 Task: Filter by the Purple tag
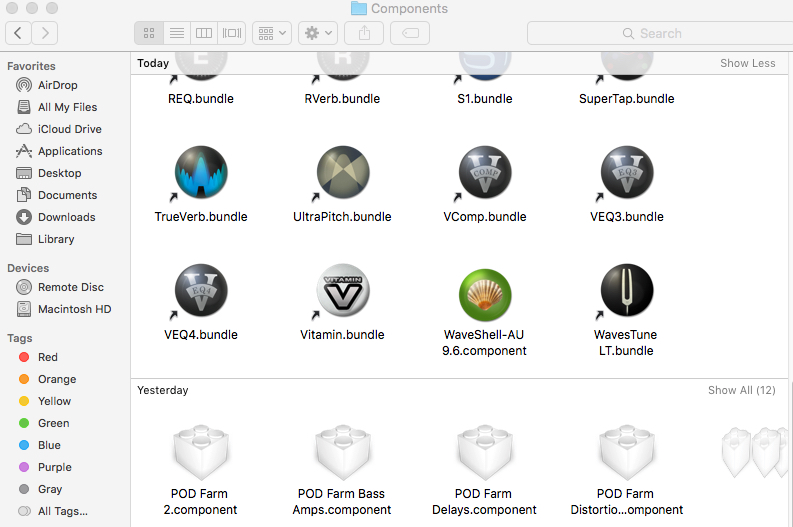click(45, 467)
